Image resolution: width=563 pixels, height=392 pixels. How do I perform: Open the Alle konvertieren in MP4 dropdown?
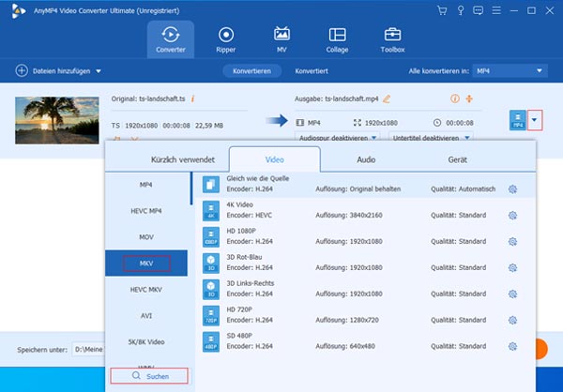510,70
